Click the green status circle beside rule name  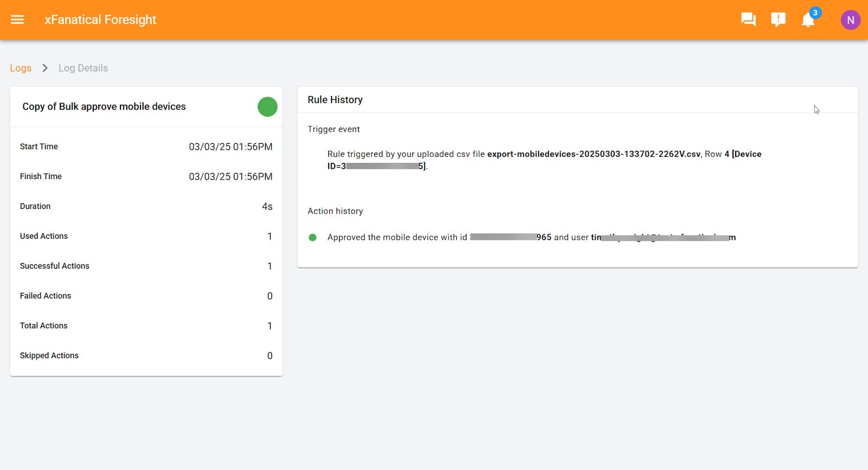[267, 107]
